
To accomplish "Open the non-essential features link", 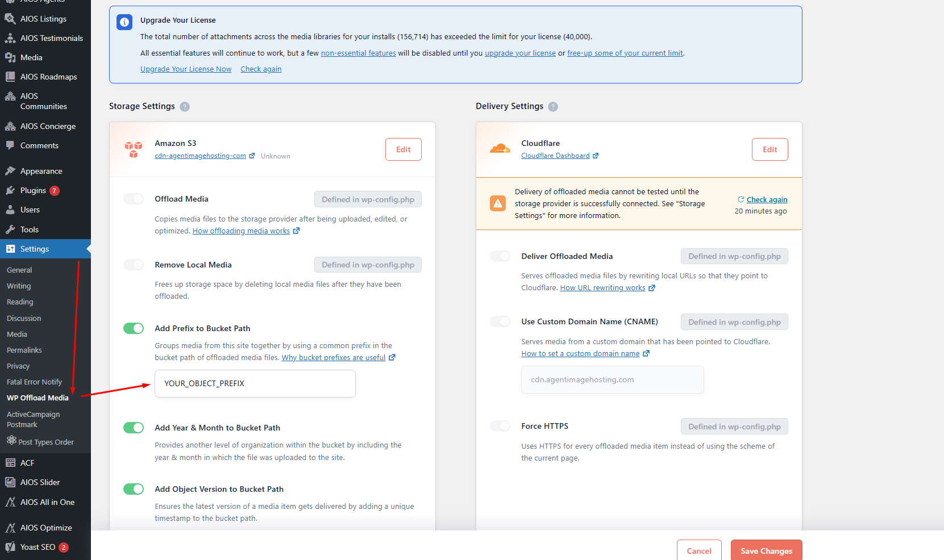I will coord(359,53).
